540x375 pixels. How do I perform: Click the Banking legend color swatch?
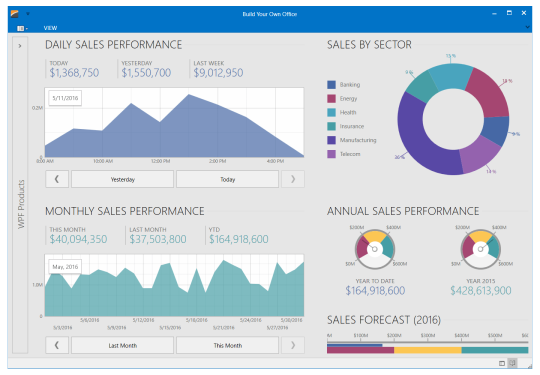pyautogui.click(x=331, y=85)
